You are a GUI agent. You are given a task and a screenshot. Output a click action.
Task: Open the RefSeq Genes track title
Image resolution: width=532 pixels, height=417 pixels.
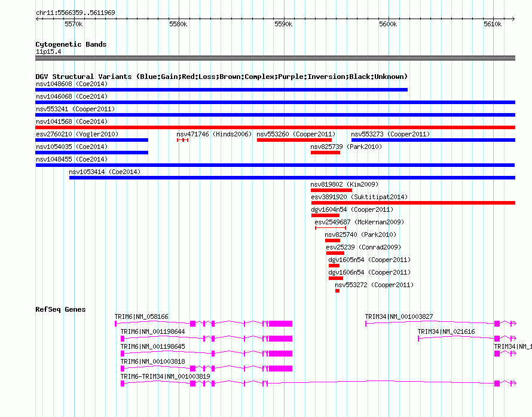[x=60, y=309]
